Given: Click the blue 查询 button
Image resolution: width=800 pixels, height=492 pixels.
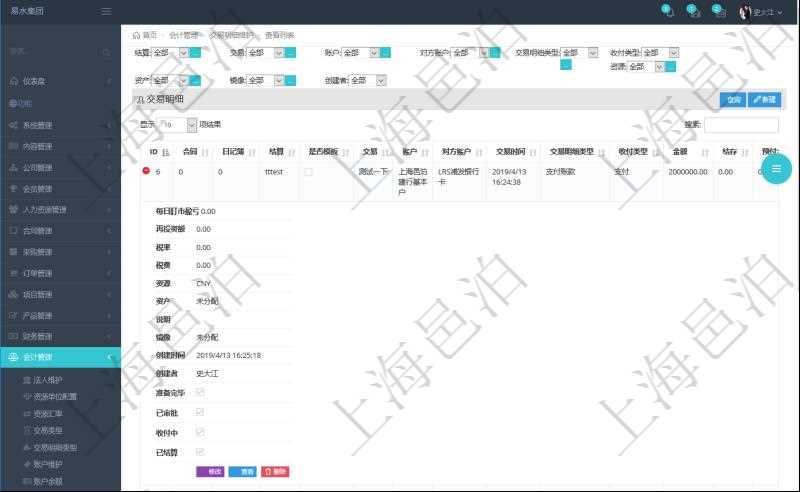Looking at the screenshot, I should click(733, 100).
